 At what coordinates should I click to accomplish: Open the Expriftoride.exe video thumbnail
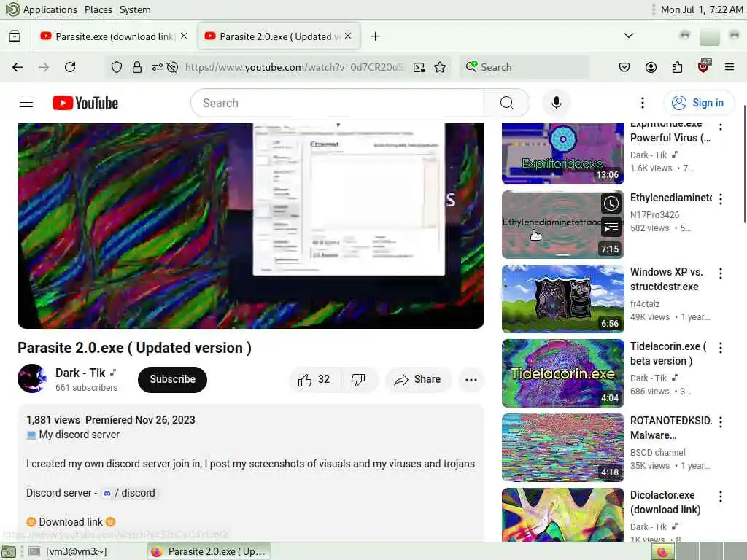562,153
